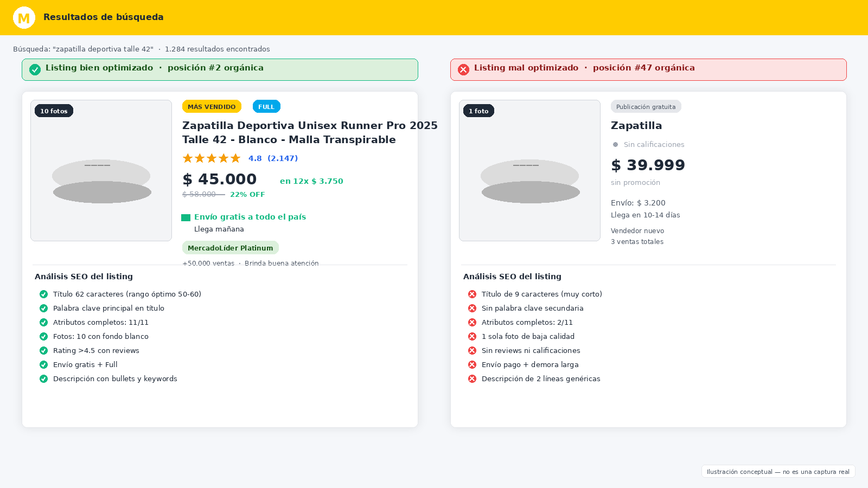Click the 'Envío gratis a todo el país' text
Screen dimensions: 868x488
click(250, 217)
